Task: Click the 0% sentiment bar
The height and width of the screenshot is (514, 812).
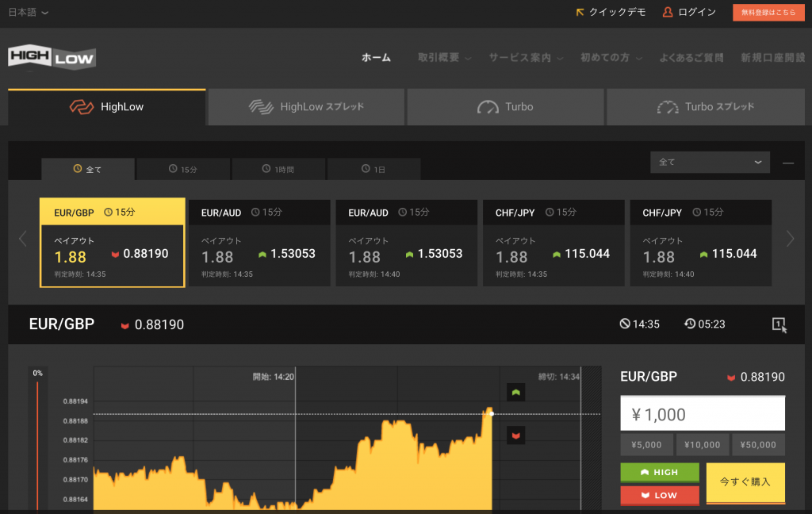Action: 37,438
